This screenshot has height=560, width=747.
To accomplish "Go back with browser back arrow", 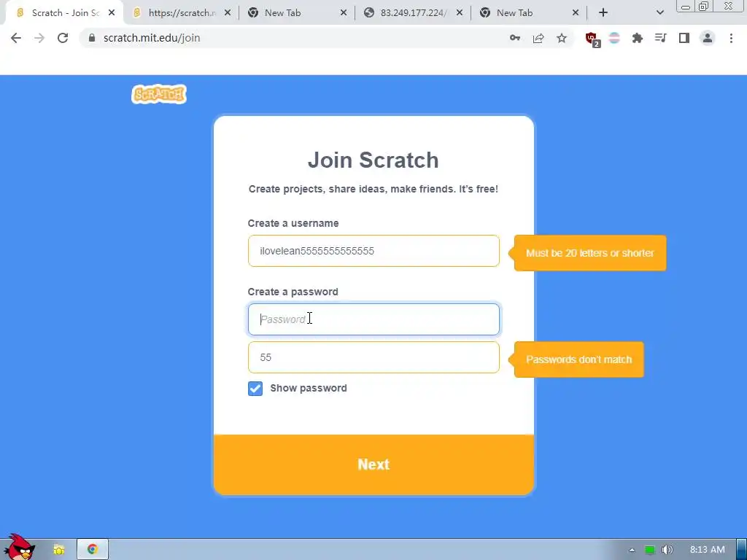I will click(x=16, y=38).
